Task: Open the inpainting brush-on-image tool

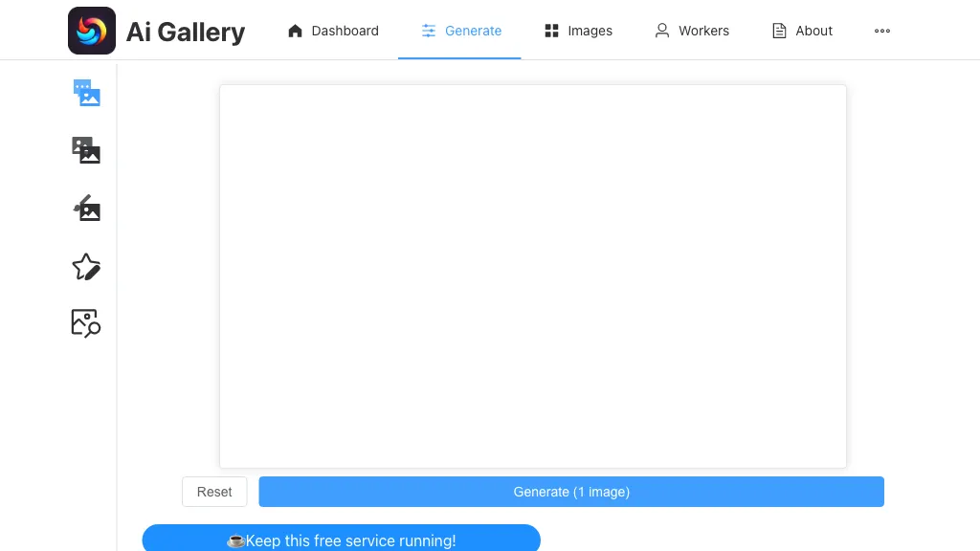Action: (86, 208)
